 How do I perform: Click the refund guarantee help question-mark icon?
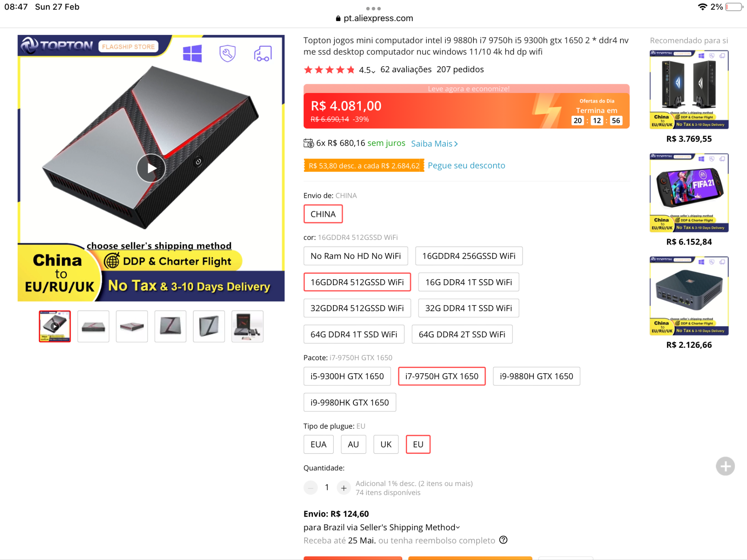[503, 540]
